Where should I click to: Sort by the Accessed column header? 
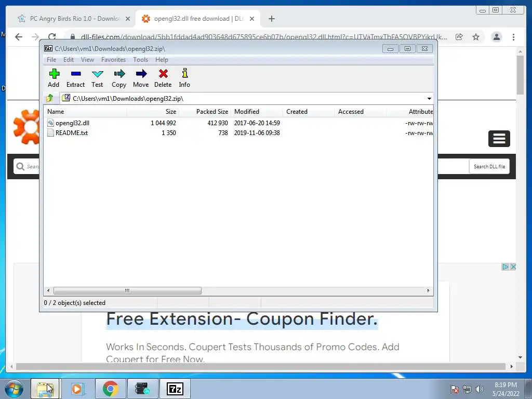tap(361, 112)
